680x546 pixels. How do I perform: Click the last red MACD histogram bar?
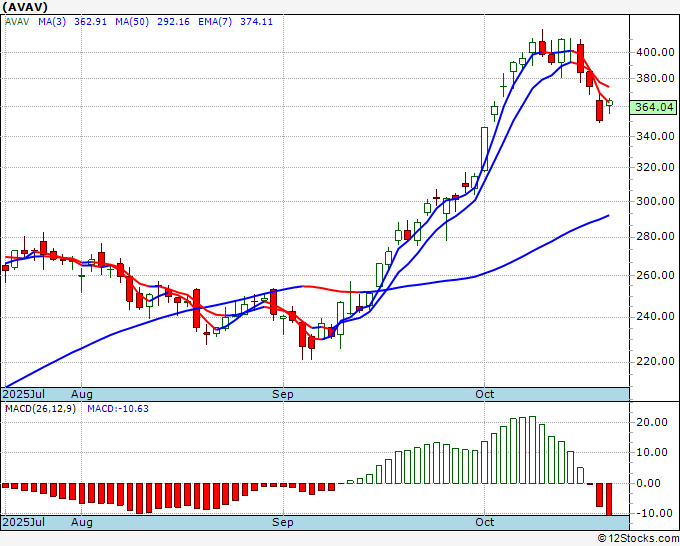[609, 499]
